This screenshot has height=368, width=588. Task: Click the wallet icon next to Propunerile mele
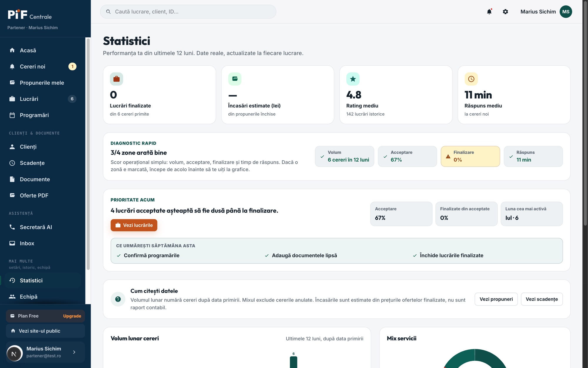(12, 82)
